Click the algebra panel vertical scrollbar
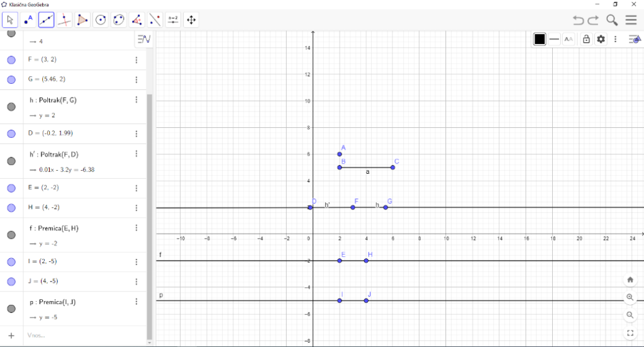This screenshot has height=347, width=644. click(150, 216)
